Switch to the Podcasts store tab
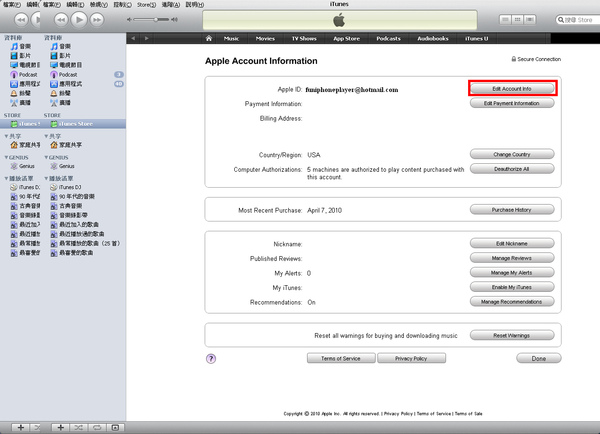The width and height of the screenshot is (600, 434). pyautogui.click(x=388, y=38)
